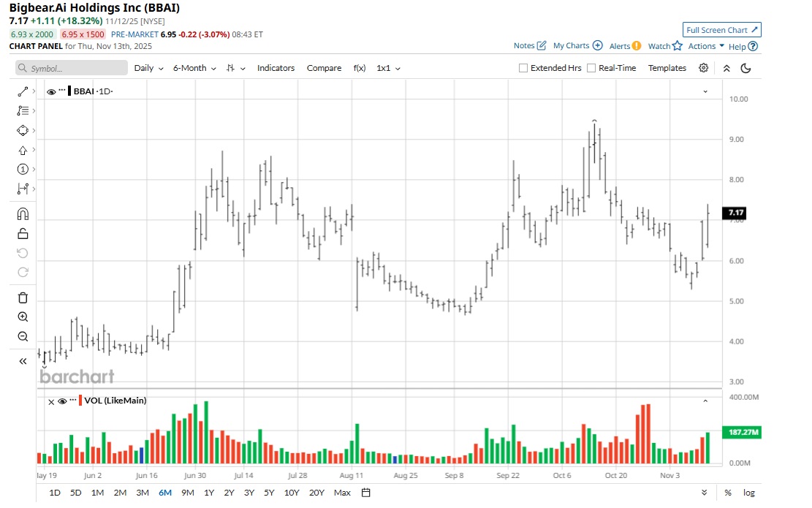Open the 1x1 grid layout dropdown
The width and height of the screenshot is (812, 508).
coord(388,68)
